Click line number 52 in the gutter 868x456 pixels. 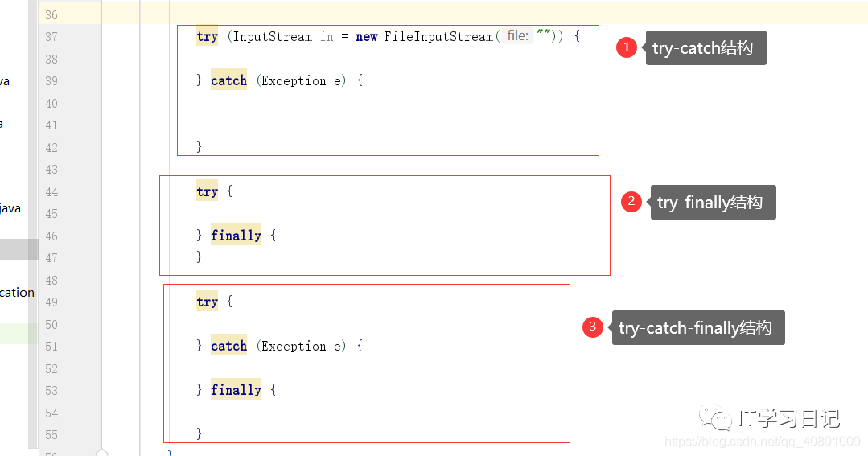(51, 368)
